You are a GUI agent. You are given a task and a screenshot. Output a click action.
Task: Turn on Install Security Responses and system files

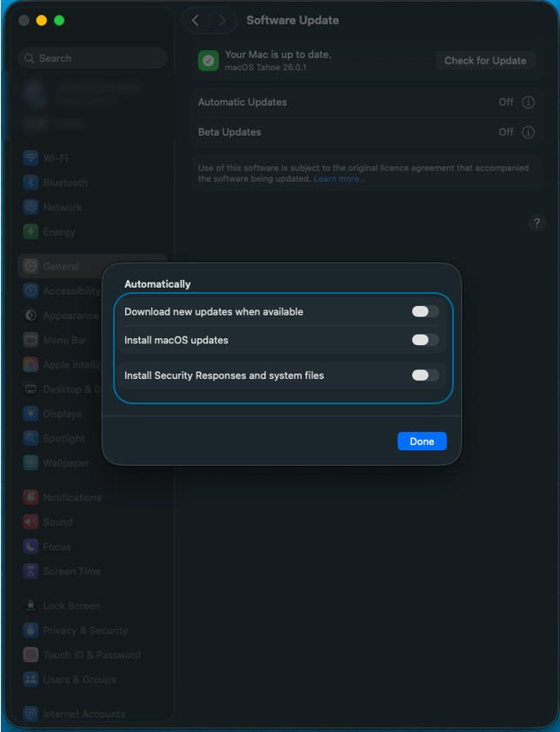click(425, 376)
